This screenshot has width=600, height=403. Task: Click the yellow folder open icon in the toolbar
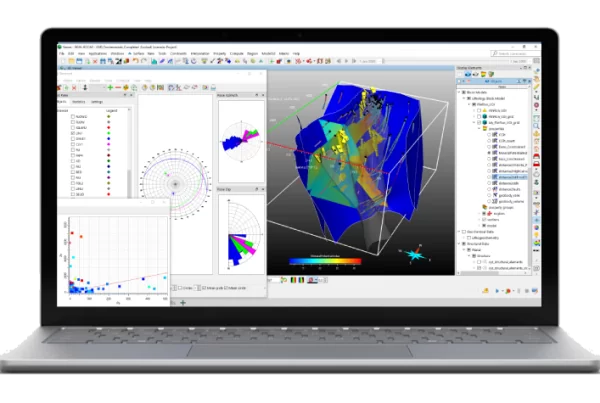(x=71, y=61)
